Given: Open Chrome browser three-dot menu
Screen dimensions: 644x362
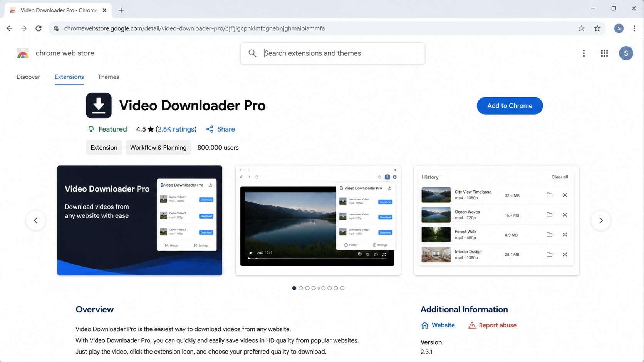Looking at the screenshot, I should point(634,28).
